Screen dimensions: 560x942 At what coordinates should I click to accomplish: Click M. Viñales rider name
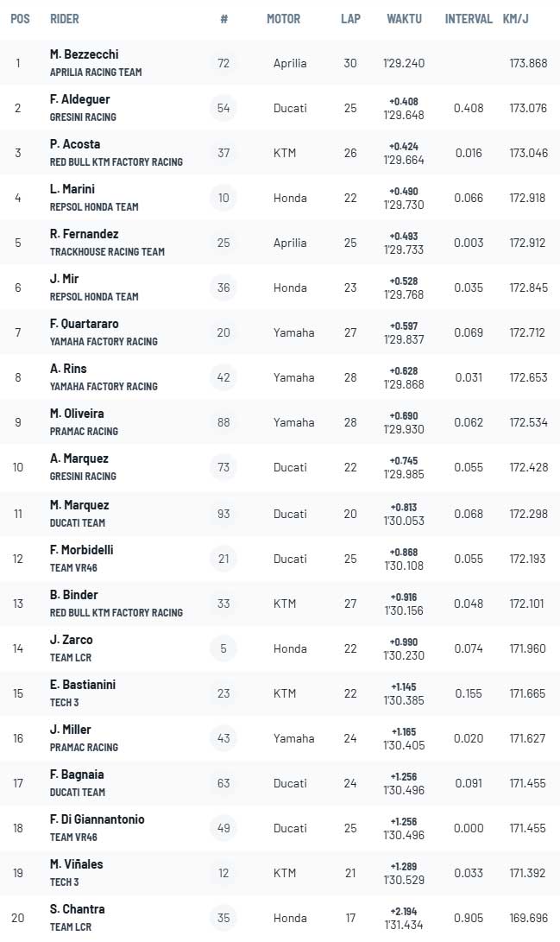76,864
